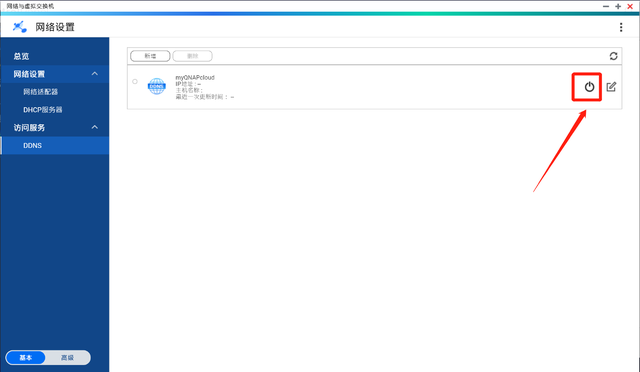This screenshot has width=640, height=372.
Task: Refresh the DDNS list with the reload icon
Action: tap(613, 56)
